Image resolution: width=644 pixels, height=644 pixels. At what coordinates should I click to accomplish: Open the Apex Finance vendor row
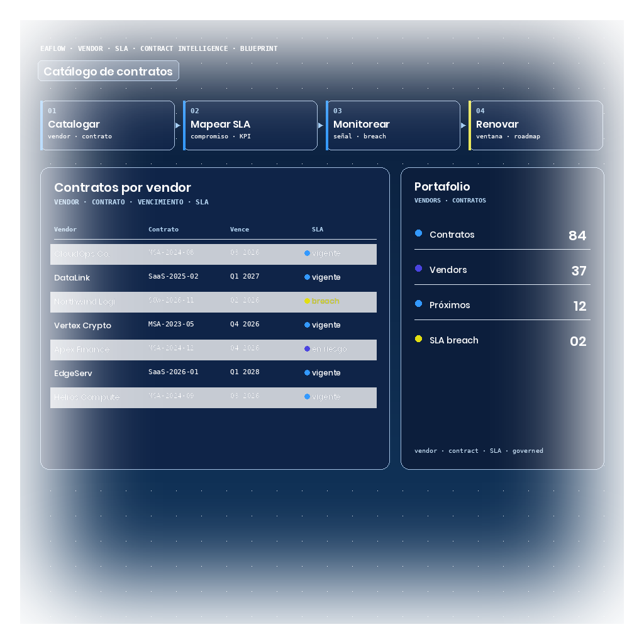point(214,350)
